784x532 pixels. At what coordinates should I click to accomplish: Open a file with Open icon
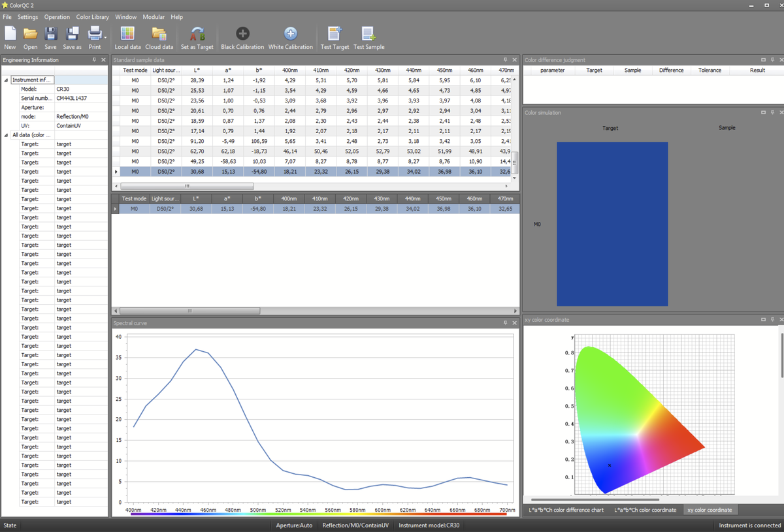(x=30, y=34)
